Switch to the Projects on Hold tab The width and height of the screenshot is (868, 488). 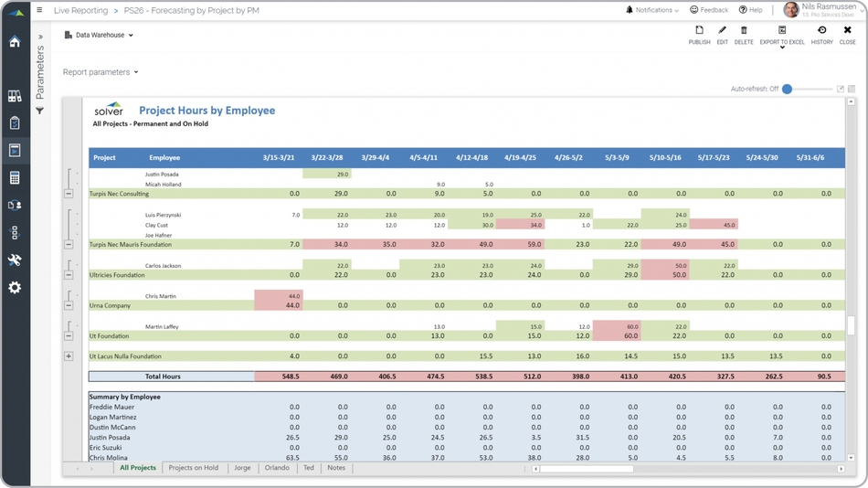point(194,468)
